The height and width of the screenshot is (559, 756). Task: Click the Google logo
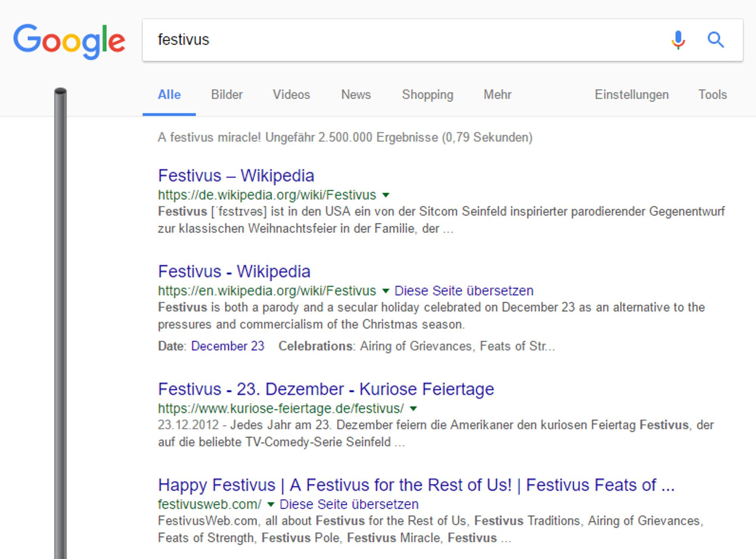(69, 41)
